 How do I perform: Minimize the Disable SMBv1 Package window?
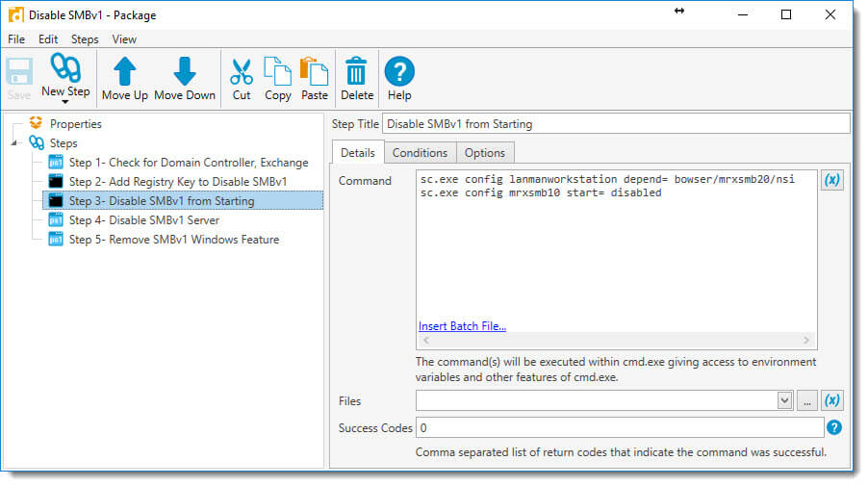coord(743,15)
